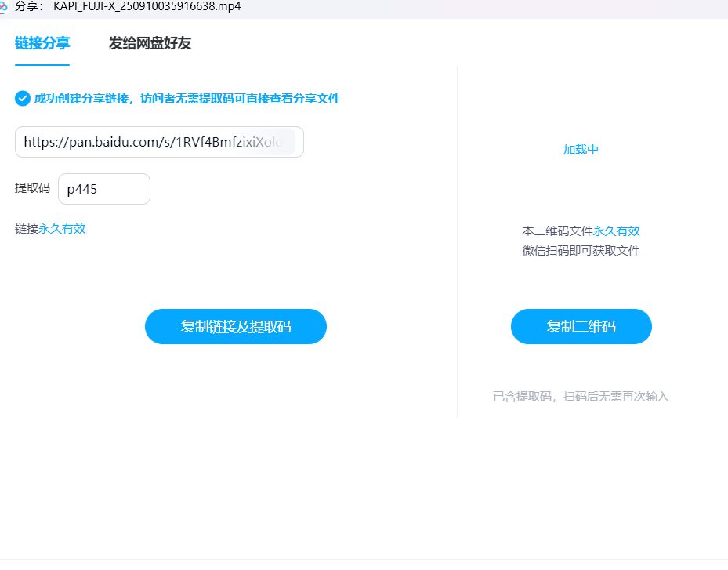Click the KAPI_FUJI-X mp4 filename in title

pyautogui.click(x=147, y=6)
